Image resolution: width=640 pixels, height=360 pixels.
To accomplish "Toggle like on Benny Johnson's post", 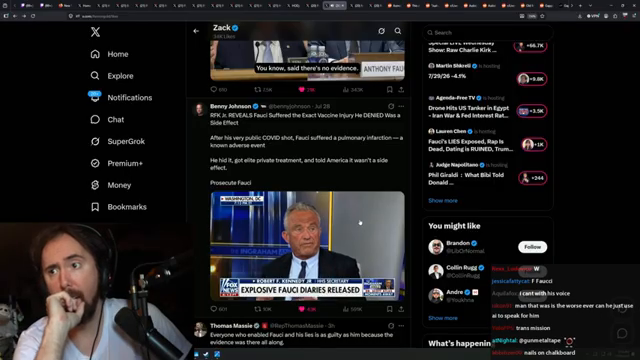I will pyautogui.click(x=307, y=309).
